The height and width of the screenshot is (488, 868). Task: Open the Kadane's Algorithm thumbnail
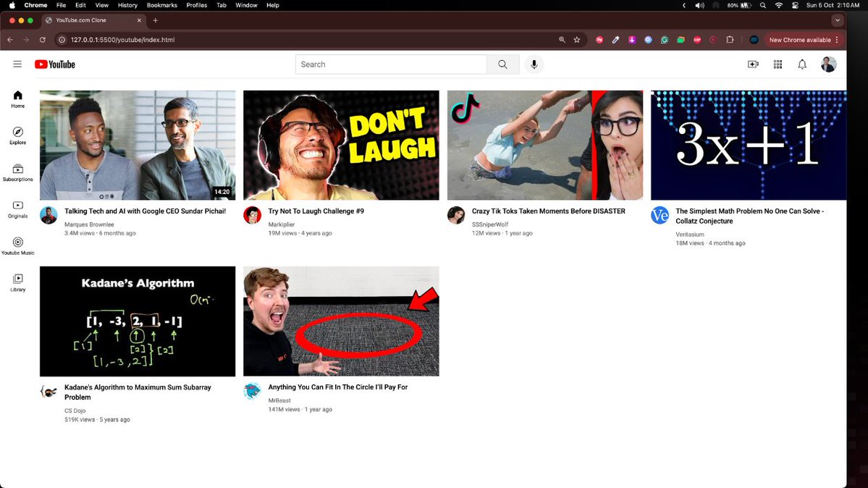pyautogui.click(x=138, y=321)
